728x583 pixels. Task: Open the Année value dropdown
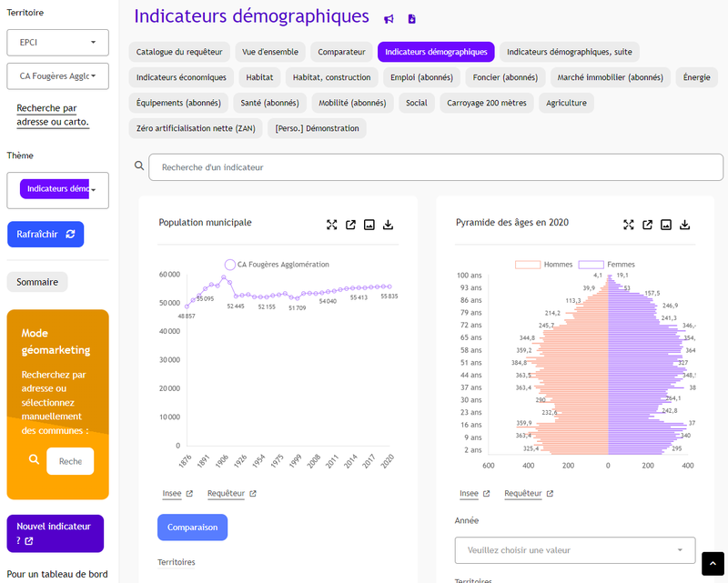574,550
